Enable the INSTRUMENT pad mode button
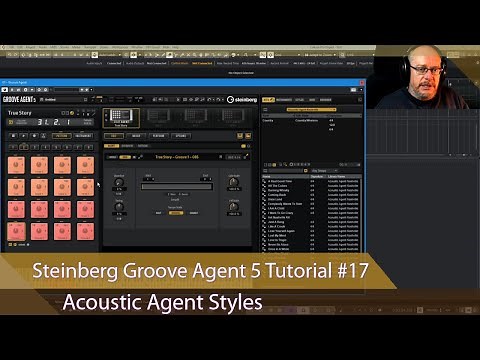This screenshot has width=480, height=360. pos(83,136)
